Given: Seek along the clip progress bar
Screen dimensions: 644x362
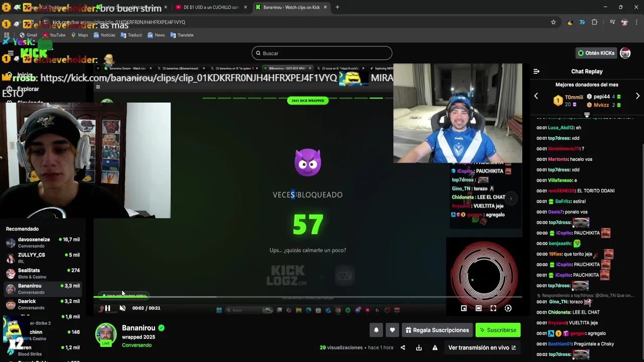Looking at the screenshot, I should pyautogui.click(x=308, y=297).
